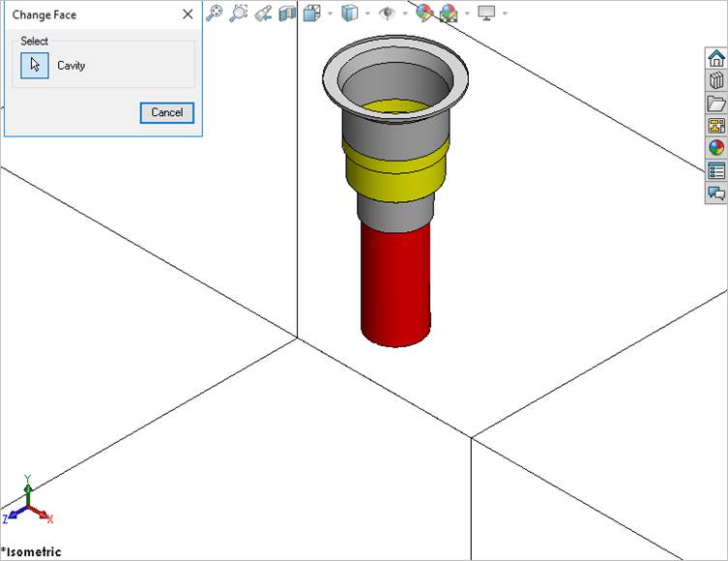Viewport: 728px width, 561px height.
Task: Open the View Settings dropdown arrow
Action: click(x=505, y=13)
